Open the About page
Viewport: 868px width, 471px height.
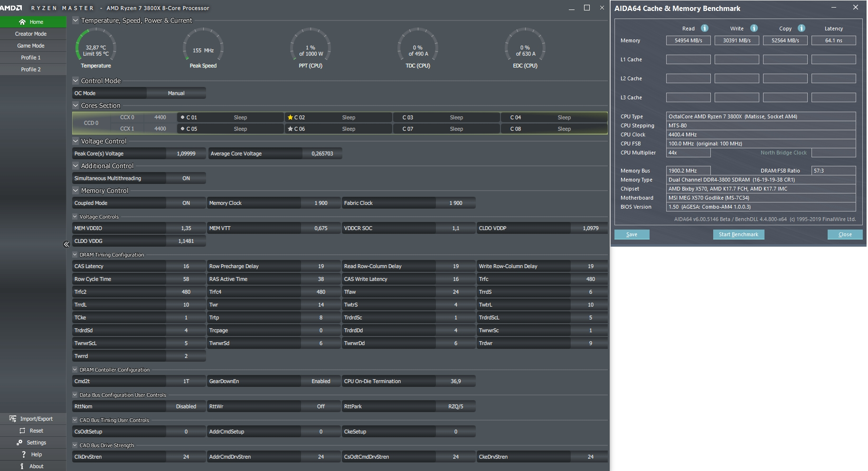tap(33, 466)
